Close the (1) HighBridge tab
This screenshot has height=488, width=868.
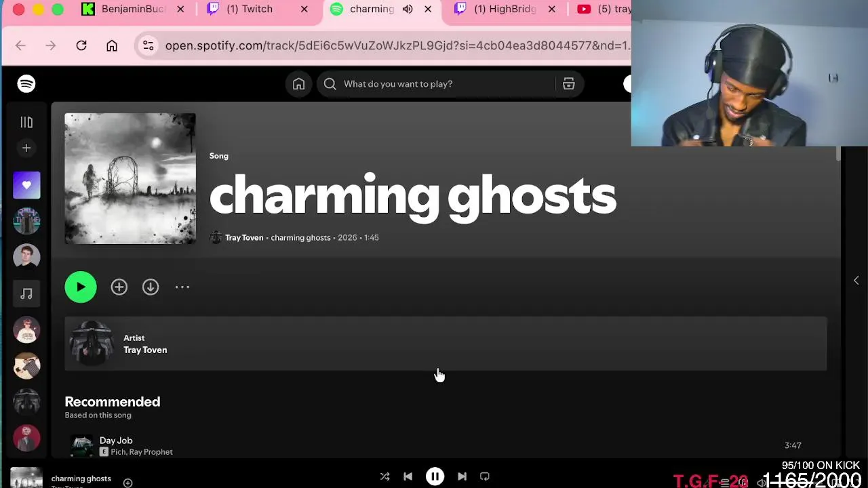pyautogui.click(x=551, y=9)
